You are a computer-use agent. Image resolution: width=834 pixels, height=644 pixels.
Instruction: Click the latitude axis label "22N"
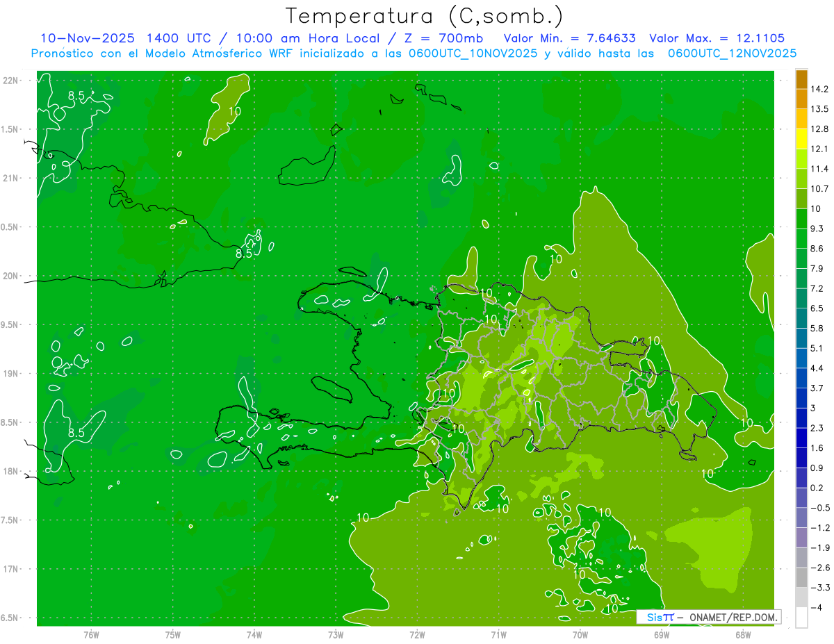(x=10, y=81)
